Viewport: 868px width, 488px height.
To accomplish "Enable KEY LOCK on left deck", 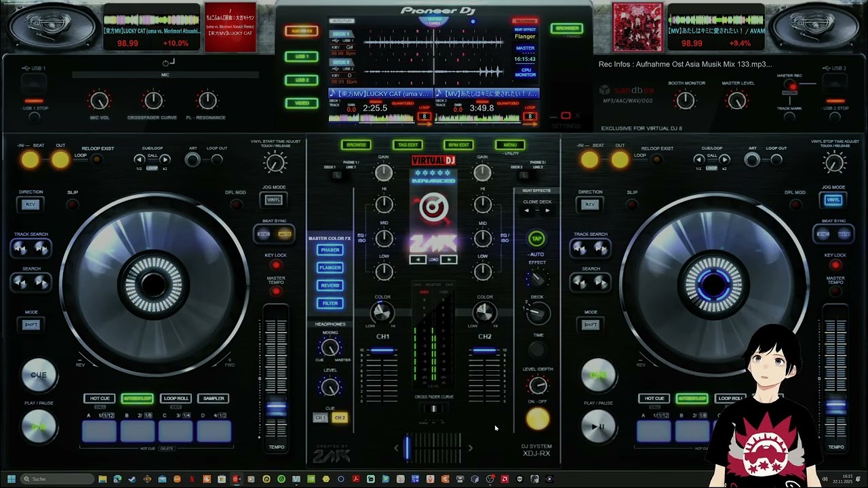I will [275, 265].
